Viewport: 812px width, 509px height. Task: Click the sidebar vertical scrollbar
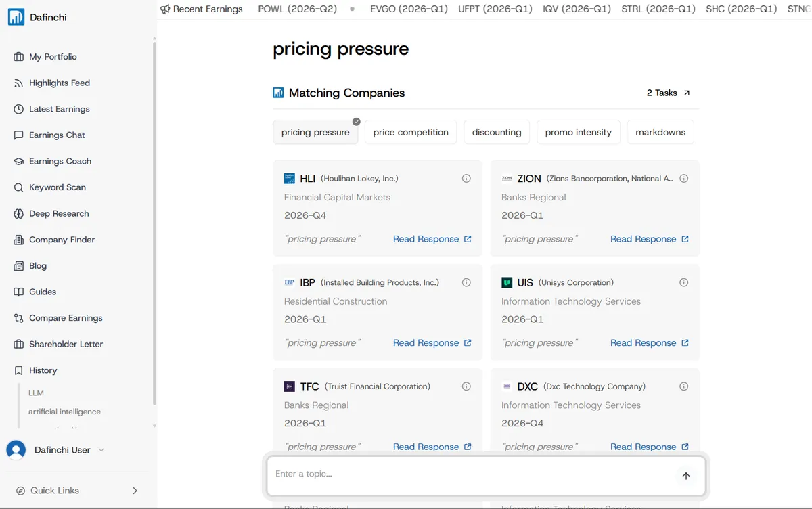[154, 223]
